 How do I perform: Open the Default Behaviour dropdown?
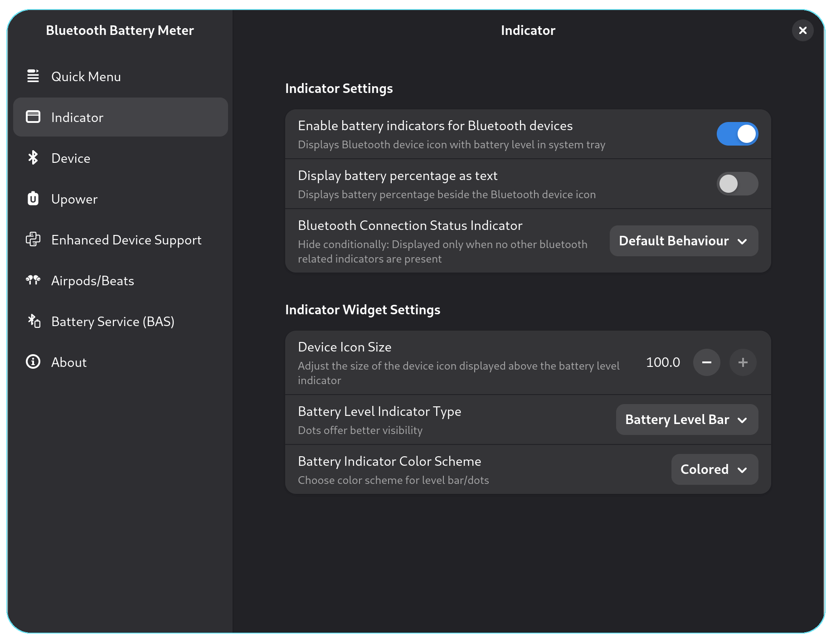pyautogui.click(x=684, y=241)
